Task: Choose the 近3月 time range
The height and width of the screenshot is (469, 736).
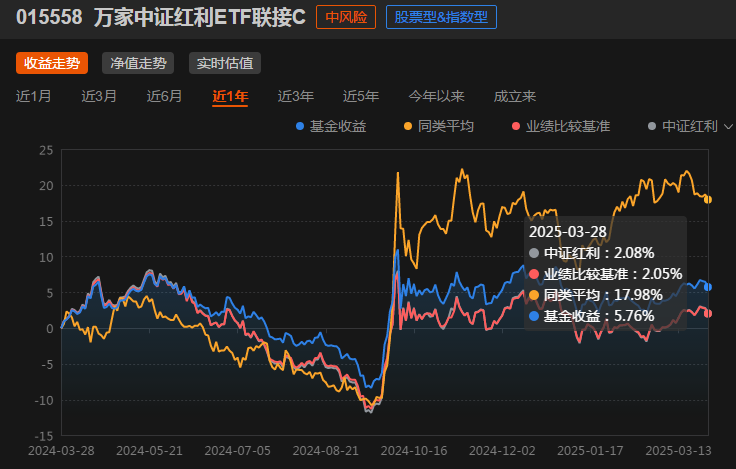Action: (99, 96)
